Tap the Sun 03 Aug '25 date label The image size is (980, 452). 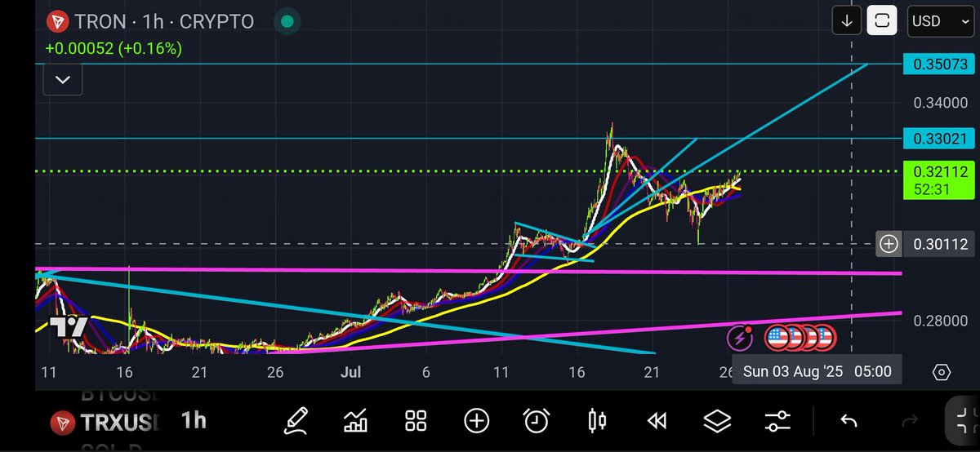tap(817, 372)
